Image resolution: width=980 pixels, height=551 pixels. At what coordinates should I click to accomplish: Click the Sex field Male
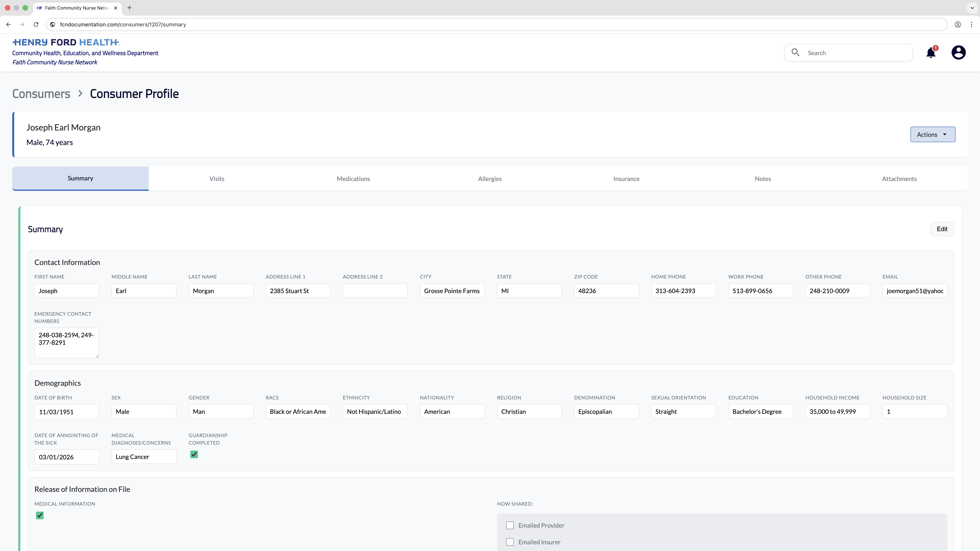coord(144,412)
